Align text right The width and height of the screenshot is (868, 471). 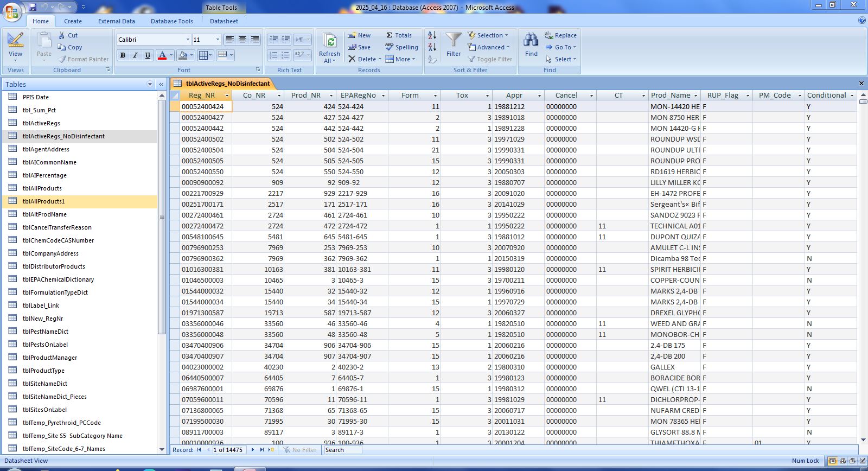click(x=255, y=40)
